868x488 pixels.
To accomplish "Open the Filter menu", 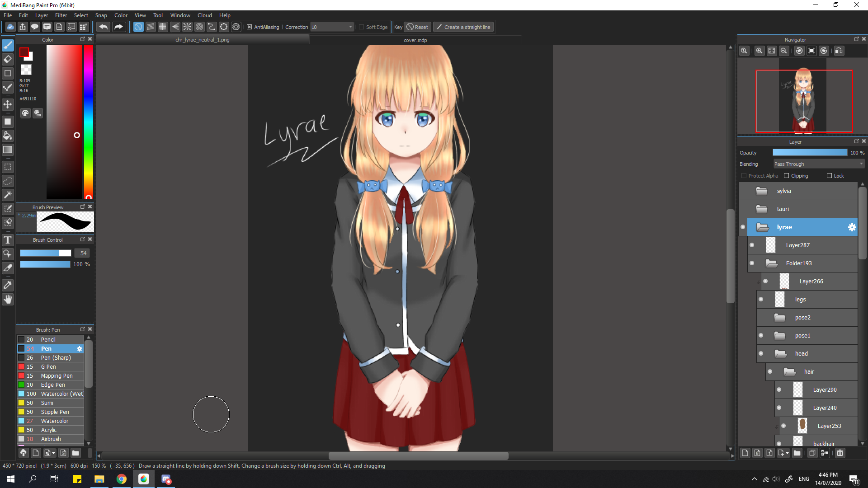I will click(x=61, y=15).
